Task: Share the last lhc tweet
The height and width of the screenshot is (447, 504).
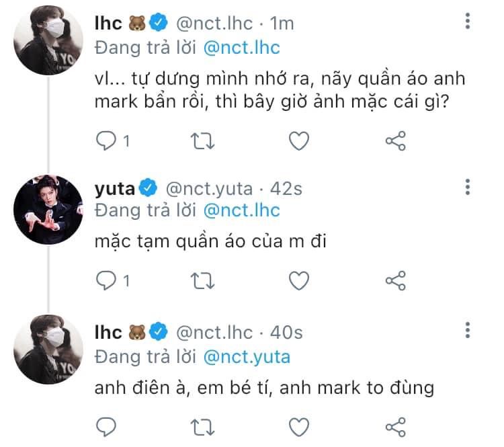Action: coord(395,425)
